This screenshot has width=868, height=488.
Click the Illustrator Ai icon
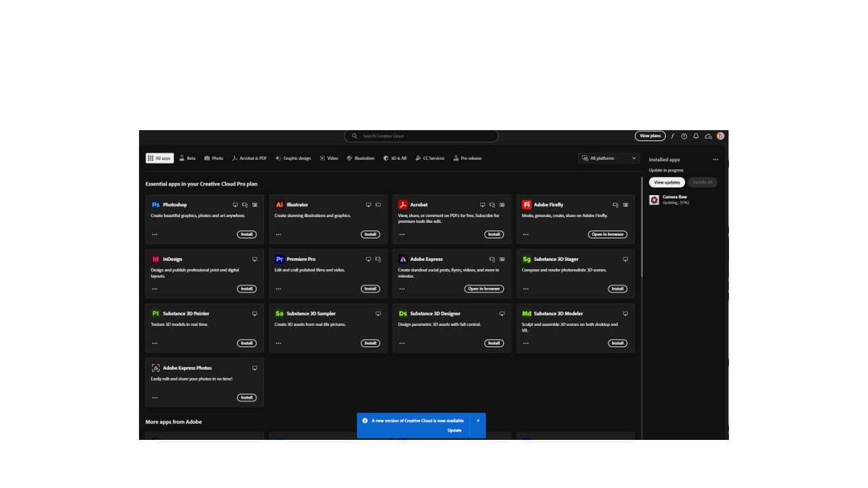tap(279, 205)
